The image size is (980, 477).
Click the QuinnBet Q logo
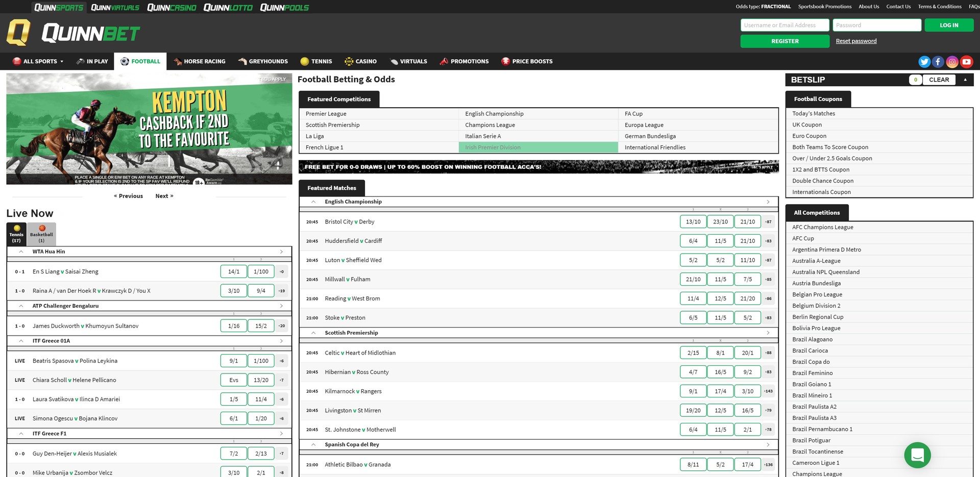coord(18,33)
